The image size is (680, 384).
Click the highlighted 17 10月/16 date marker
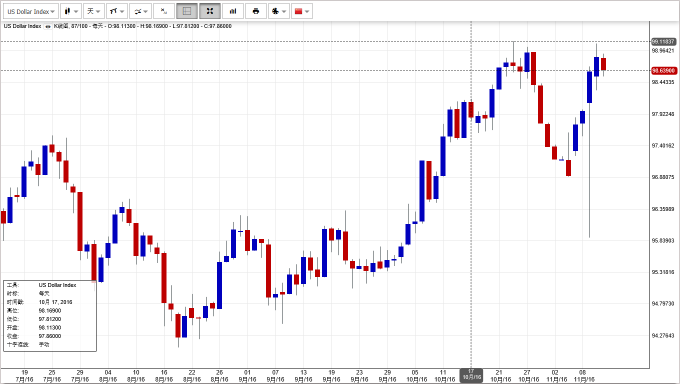[x=471, y=375]
